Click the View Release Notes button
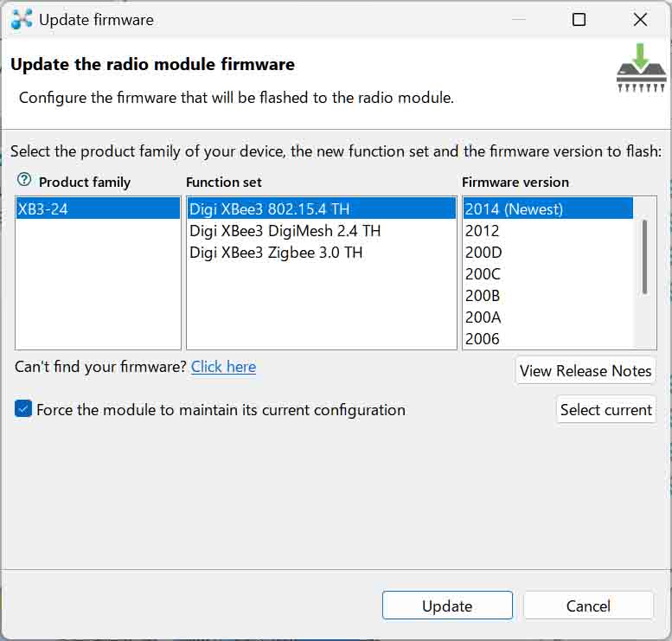Viewport: 672px width, 641px height. pyautogui.click(x=586, y=370)
